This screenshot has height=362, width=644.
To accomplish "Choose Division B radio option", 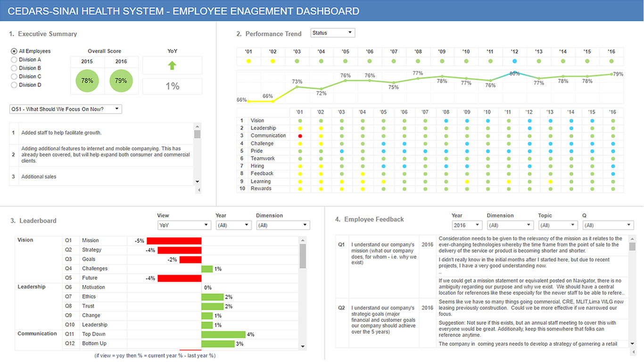I will click(x=14, y=68).
